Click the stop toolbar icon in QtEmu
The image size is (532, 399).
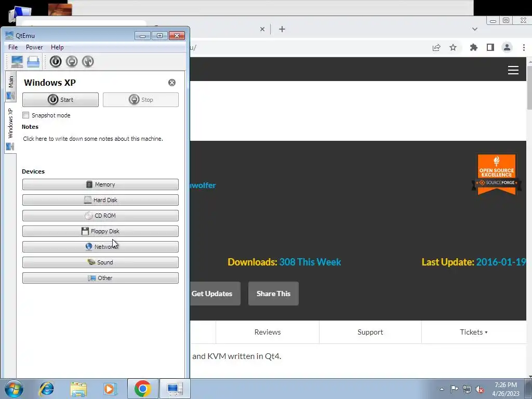pos(72,61)
